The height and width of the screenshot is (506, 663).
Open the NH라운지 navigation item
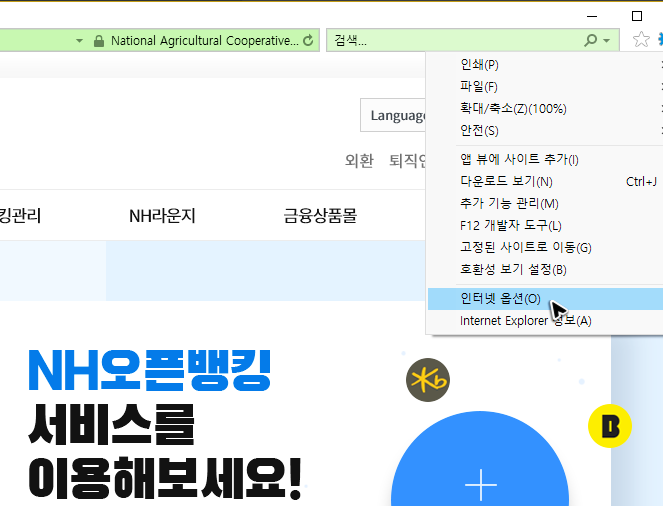pos(162,216)
